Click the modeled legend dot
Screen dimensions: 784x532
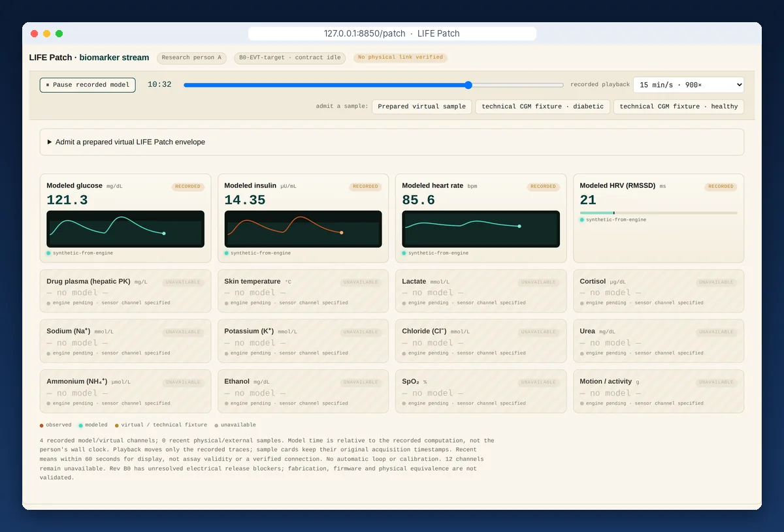point(80,425)
